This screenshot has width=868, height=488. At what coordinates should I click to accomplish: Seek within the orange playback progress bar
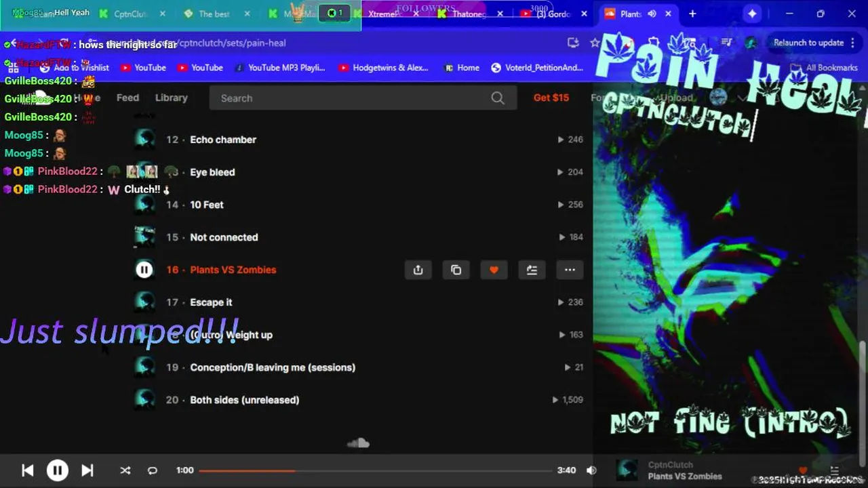375,470
